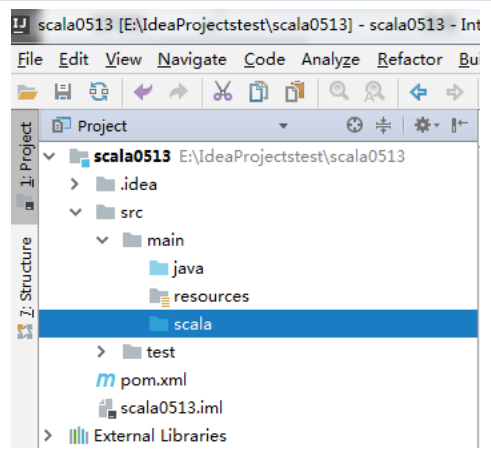This screenshot has width=491, height=461.
Task: Open the Navigate menu
Action: tap(192, 60)
